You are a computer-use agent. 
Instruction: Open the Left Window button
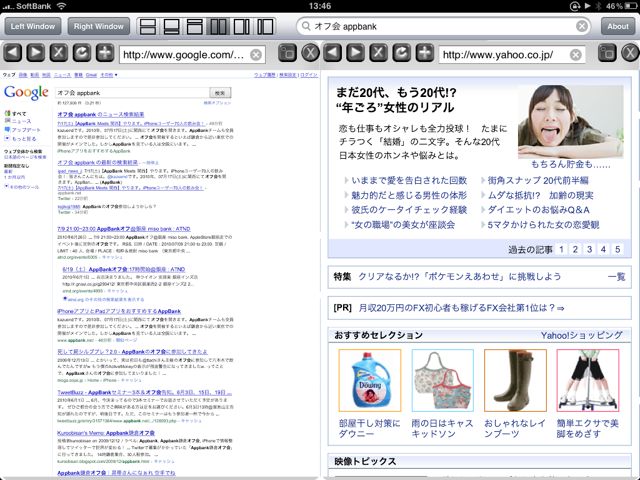click(33, 27)
